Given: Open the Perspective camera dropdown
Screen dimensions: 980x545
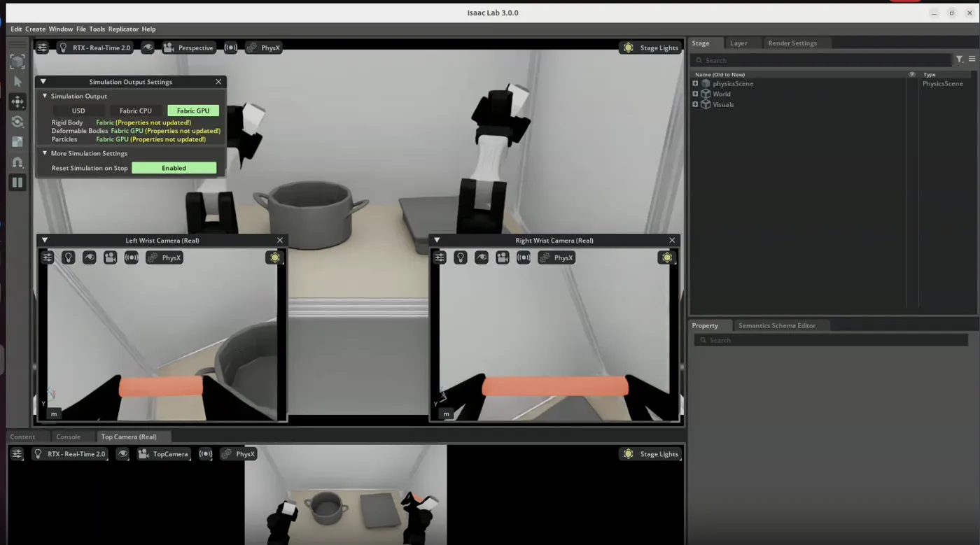Looking at the screenshot, I should [188, 48].
